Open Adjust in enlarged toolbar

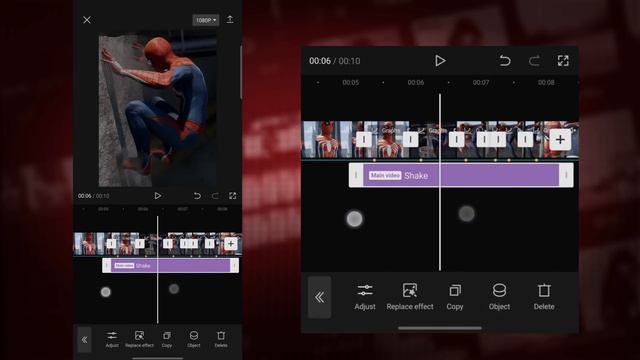[365, 297]
